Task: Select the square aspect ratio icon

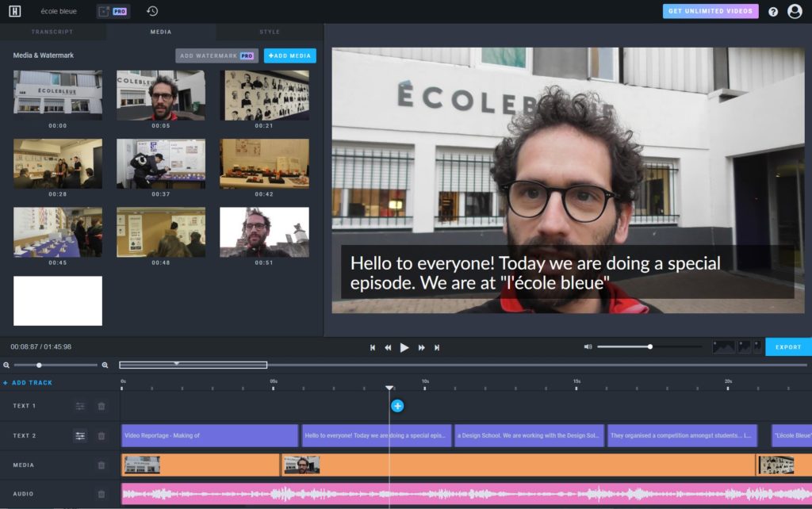Action: [744, 346]
